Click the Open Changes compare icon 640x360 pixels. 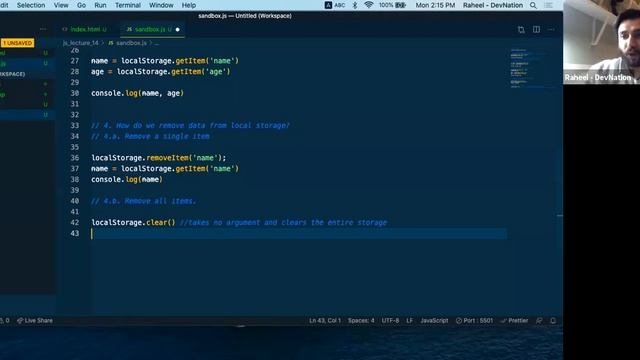(521, 29)
